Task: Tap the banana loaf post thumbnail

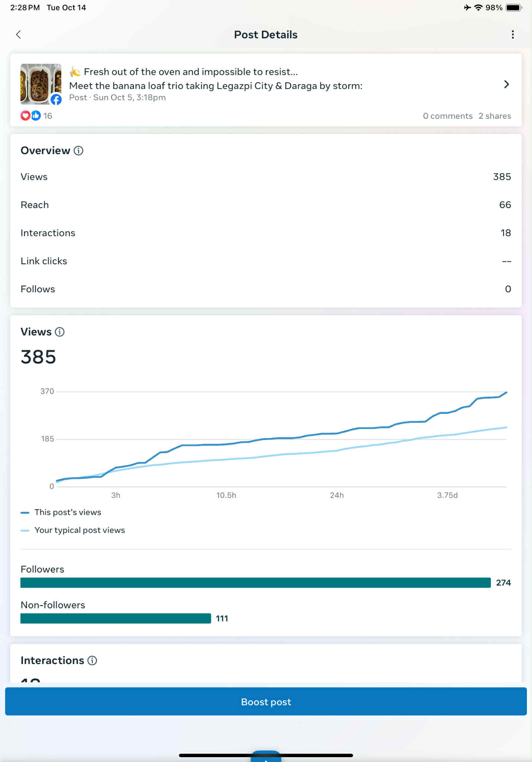Action: tap(40, 84)
